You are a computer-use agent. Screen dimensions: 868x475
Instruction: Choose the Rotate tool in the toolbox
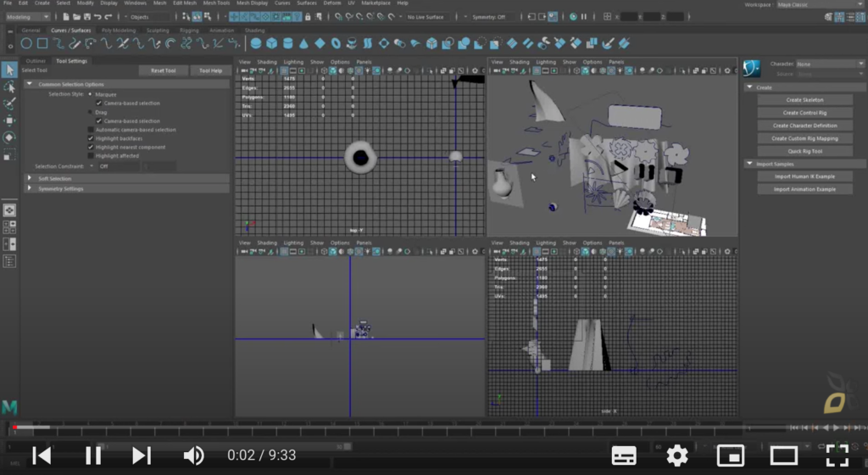[x=9, y=137]
